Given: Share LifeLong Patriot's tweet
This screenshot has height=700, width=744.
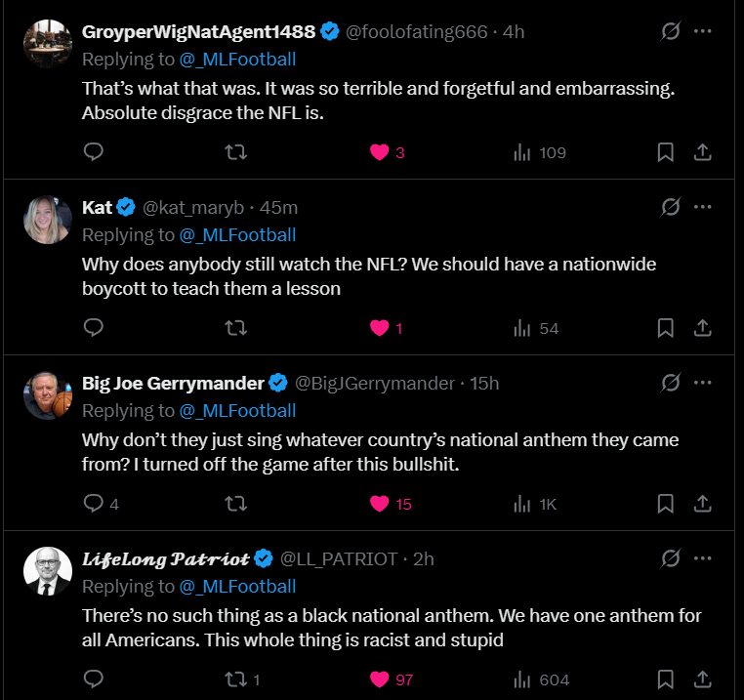Looking at the screenshot, I should point(702,679).
